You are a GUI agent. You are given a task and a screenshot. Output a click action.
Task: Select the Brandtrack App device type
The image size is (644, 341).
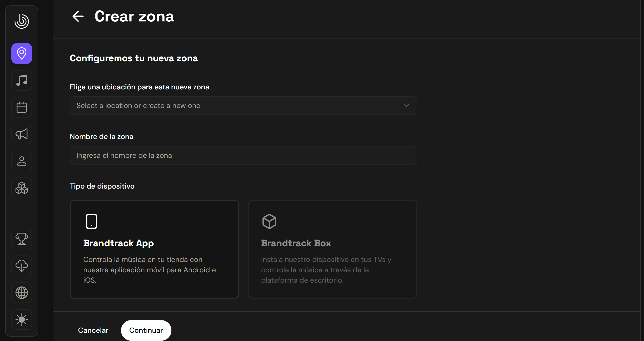tap(154, 249)
